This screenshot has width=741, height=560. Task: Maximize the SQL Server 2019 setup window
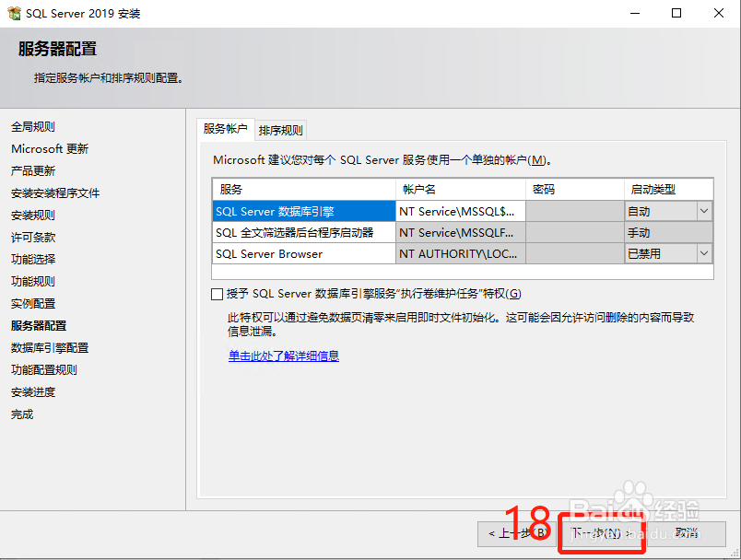(676, 13)
